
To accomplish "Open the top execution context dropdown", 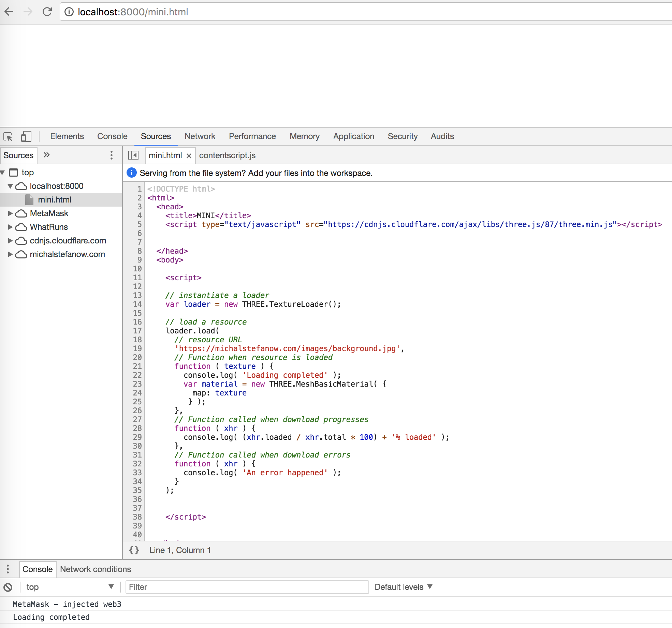I will (68, 587).
